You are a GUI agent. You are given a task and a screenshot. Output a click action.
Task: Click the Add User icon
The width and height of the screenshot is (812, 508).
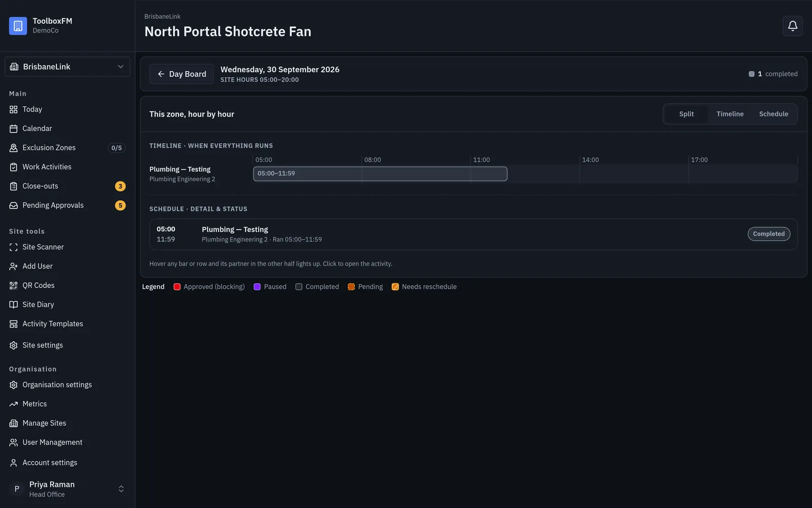[x=14, y=266]
